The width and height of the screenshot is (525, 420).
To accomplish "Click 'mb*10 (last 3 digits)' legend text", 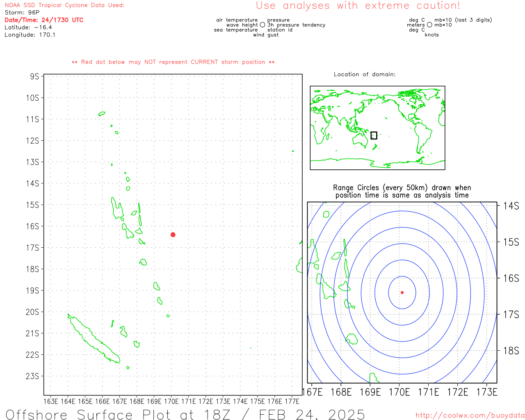I will pos(463,20).
